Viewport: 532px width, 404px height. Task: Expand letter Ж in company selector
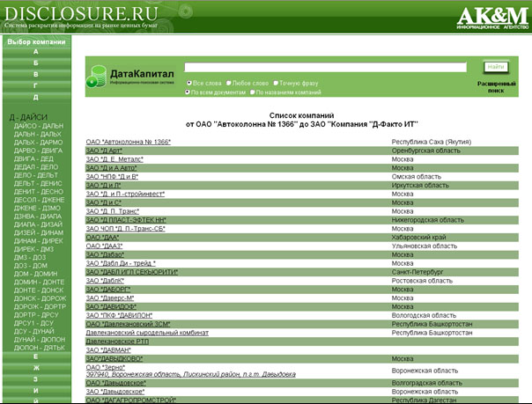point(36,368)
